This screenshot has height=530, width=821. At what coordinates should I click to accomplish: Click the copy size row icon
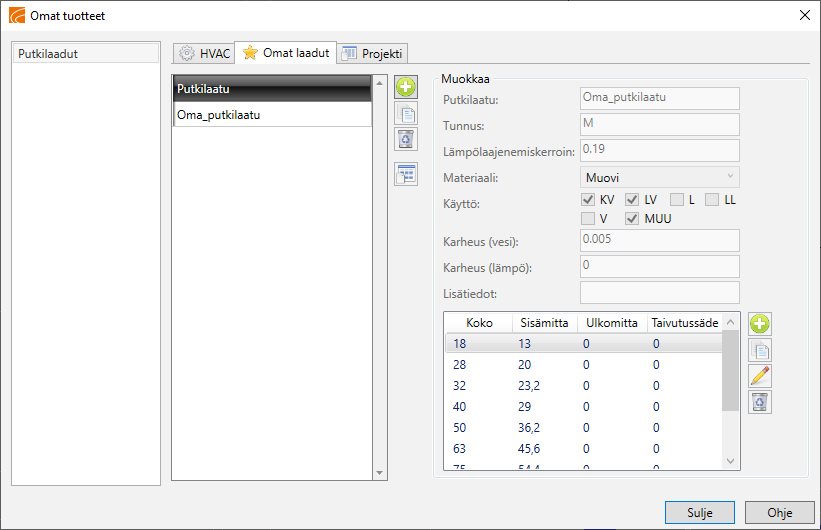760,350
